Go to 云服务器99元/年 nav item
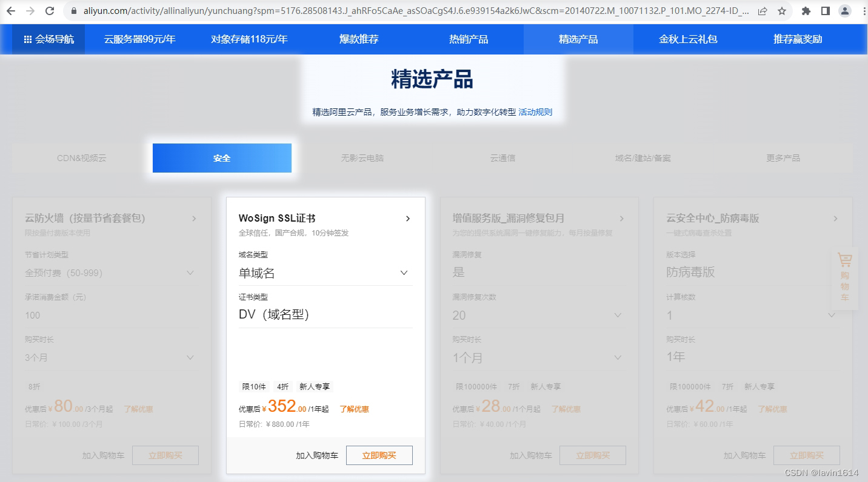Image resolution: width=868 pixels, height=482 pixels. pyautogui.click(x=139, y=39)
